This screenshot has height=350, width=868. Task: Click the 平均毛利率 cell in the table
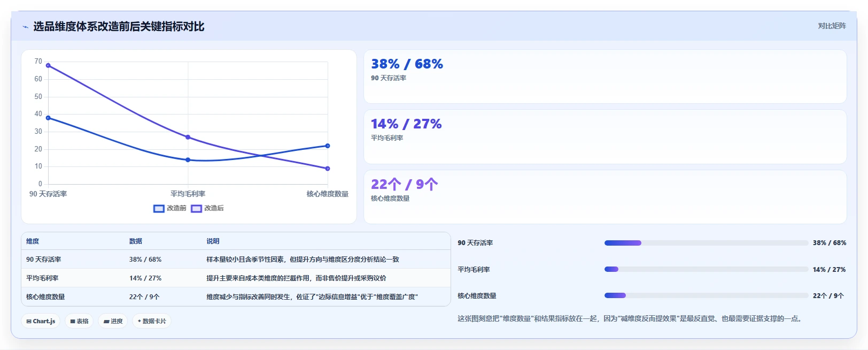42,278
